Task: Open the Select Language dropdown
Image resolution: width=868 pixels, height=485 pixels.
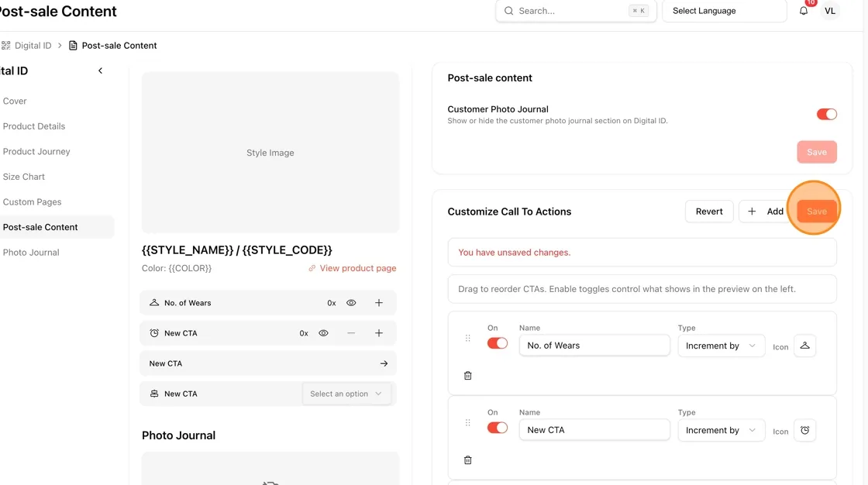Action: [724, 11]
